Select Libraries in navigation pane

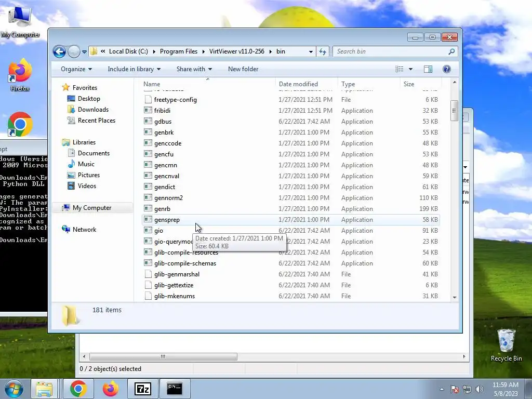click(x=84, y=142)
